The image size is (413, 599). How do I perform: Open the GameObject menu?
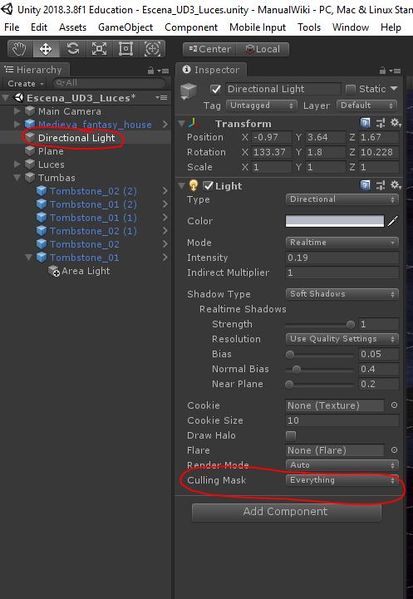click(126, 28)
